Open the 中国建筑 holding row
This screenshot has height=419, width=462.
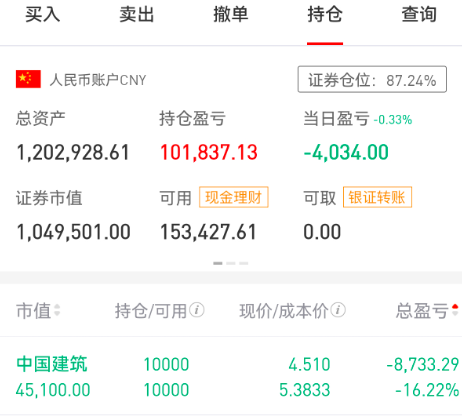click(231, 377)
